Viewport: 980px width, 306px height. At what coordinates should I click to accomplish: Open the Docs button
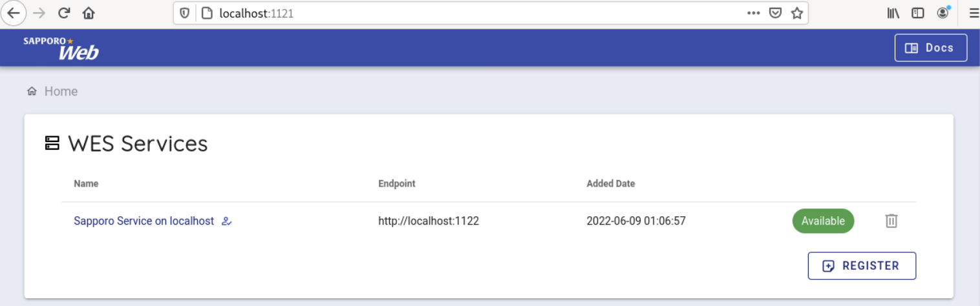point(930,48)
